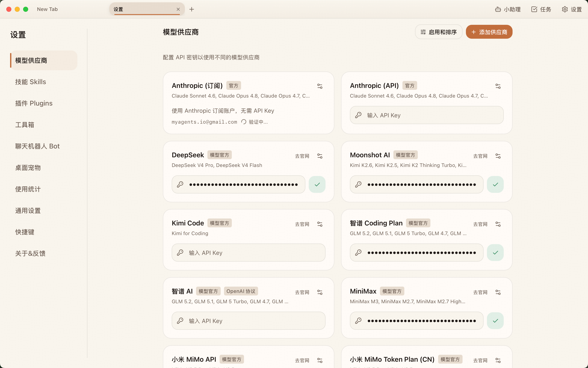
Task: Click the key icon in 智谱 AI field
Action: coord(180,321)
